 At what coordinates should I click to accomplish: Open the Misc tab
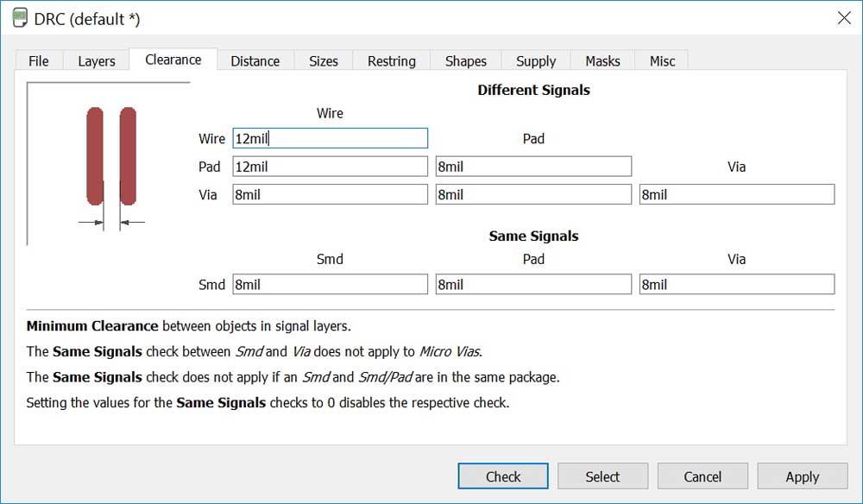click(x=662, y=60)
